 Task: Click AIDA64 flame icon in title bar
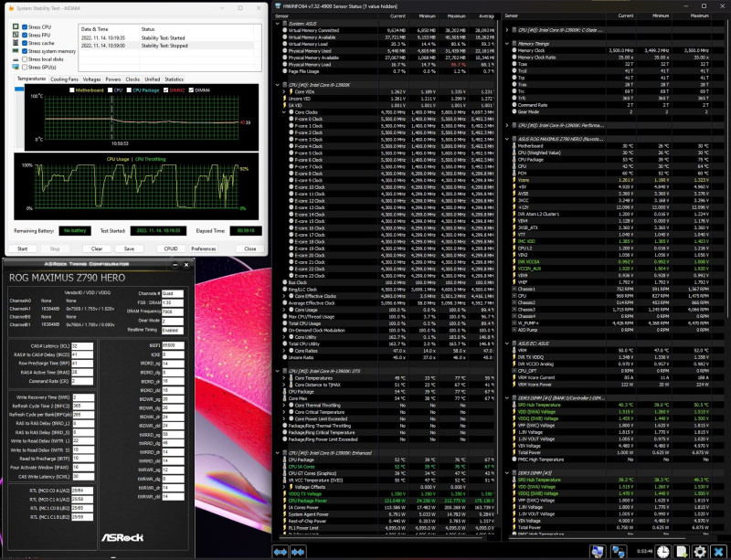(x=11, y=8)
